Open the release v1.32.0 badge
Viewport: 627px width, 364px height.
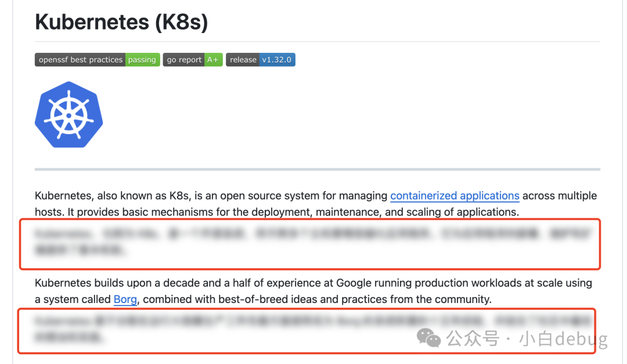[x=261, y=60]
